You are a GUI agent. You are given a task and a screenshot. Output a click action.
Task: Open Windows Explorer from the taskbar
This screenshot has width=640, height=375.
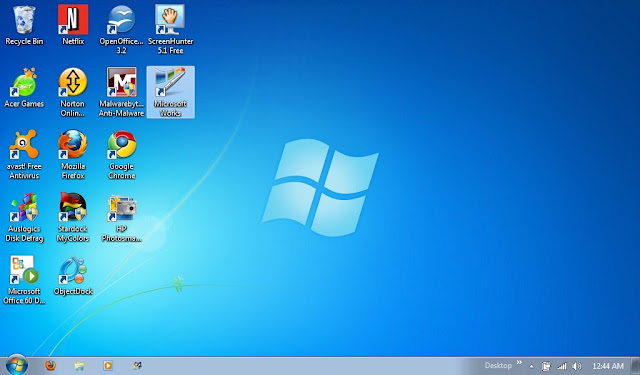(x=79, y=366)
